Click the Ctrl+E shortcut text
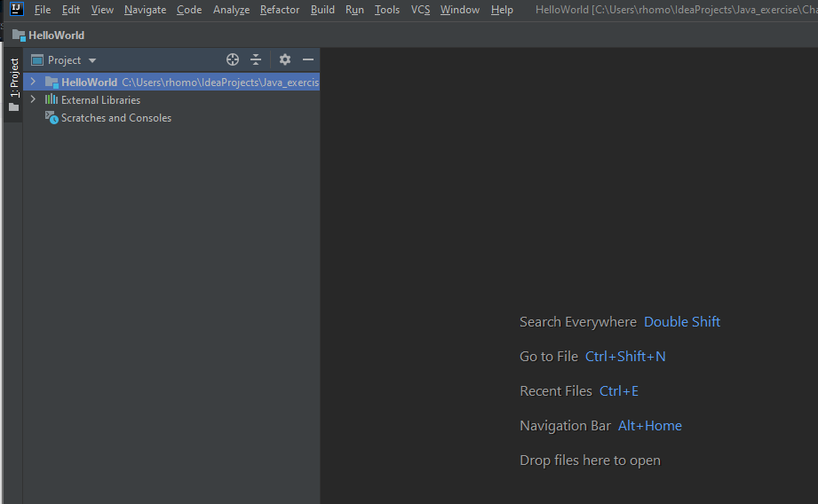 (x=619, y=391)
